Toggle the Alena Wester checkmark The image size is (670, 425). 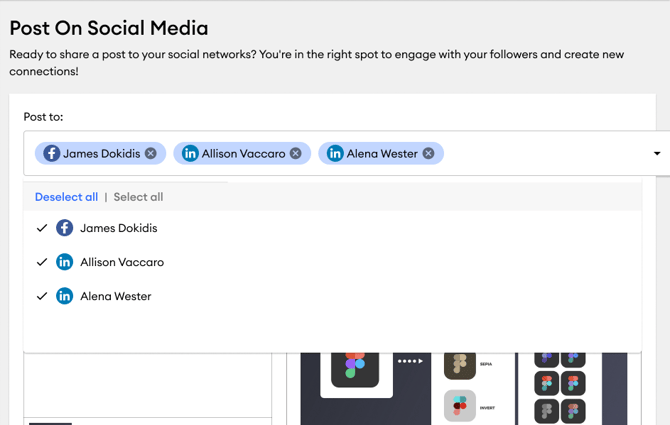click(x=42, y=296)
